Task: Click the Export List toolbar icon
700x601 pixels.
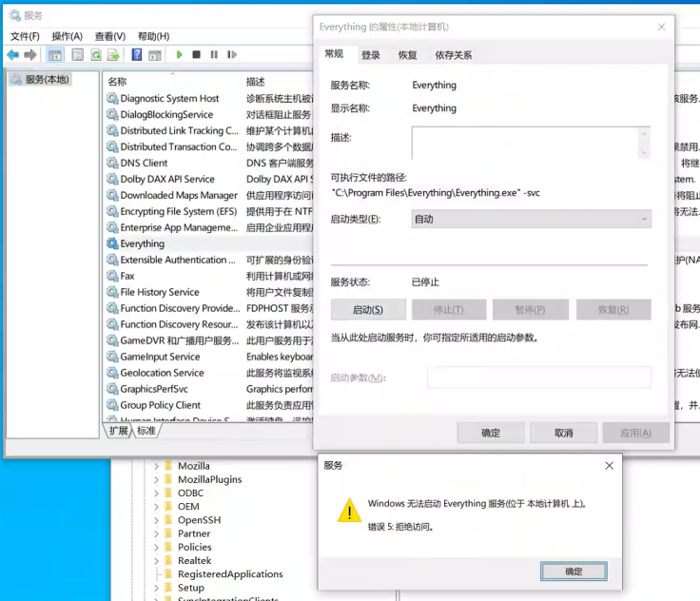Action: (114, 55)
